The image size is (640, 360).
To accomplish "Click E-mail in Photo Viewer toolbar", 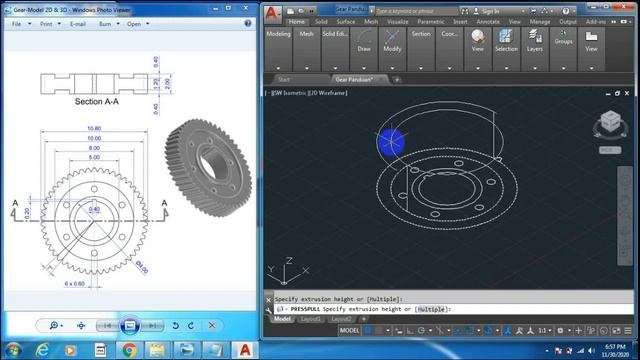I will [x=78, y=24].
